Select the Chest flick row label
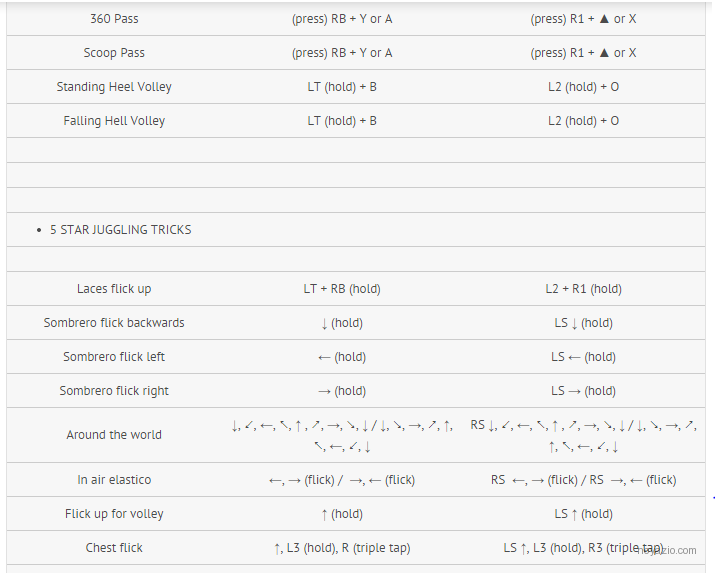Screen dimensions: 715x573 coord(114,547)
